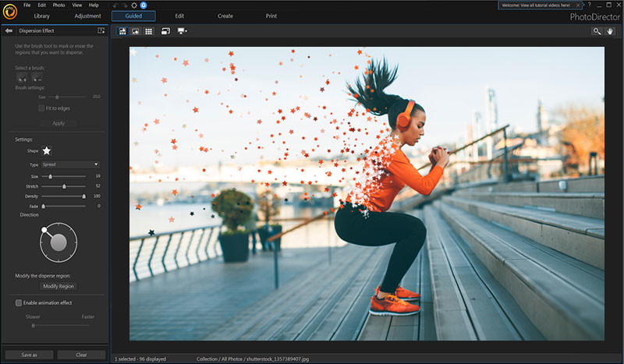Open the Photo menu

pos(58,5)
